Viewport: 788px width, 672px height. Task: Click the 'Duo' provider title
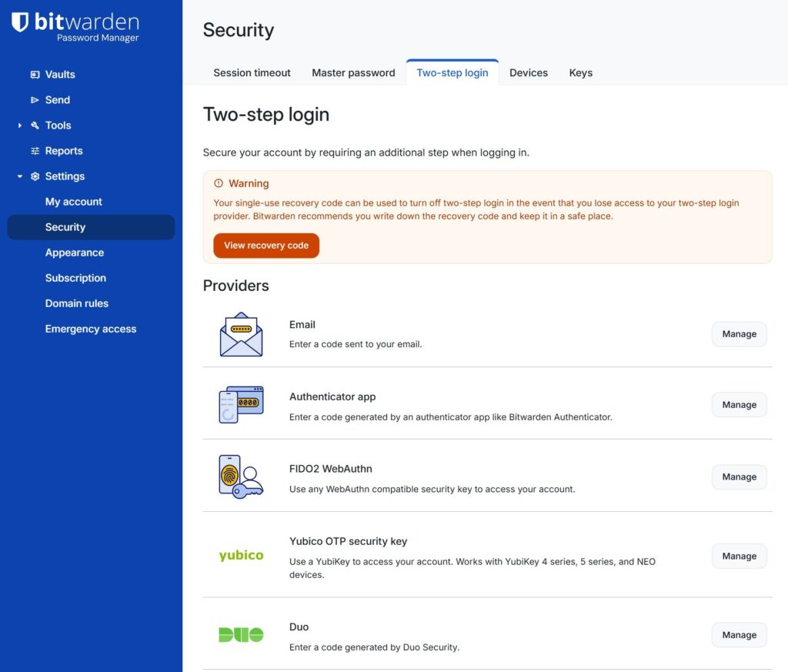(x=299, y=627)
